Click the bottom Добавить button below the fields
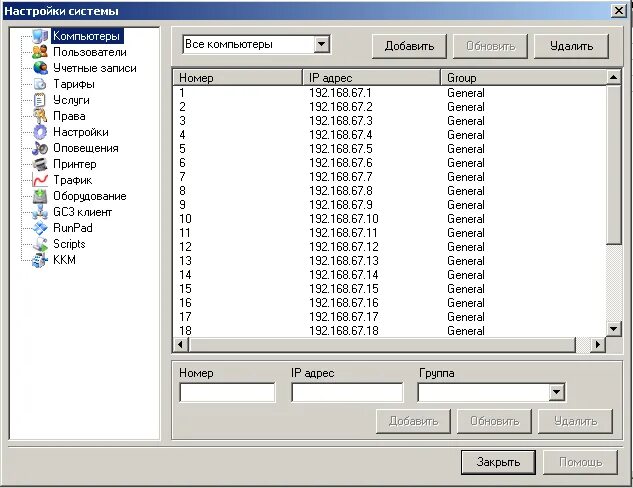This screenshot has height=488, width=633. [413, 421]
